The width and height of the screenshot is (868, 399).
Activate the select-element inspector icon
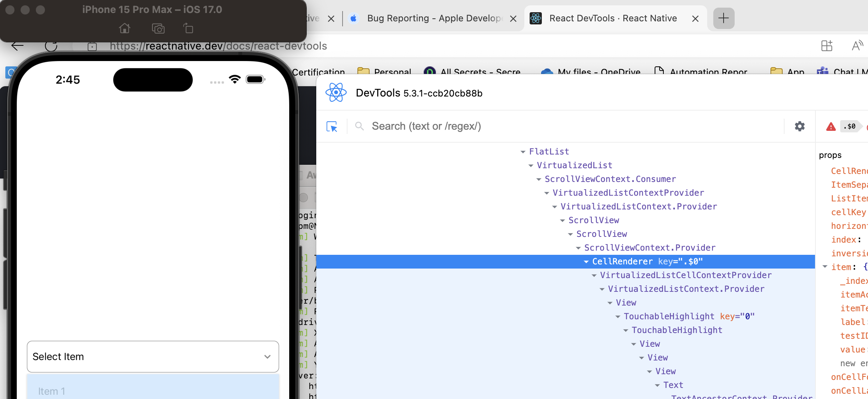[332, 126]
